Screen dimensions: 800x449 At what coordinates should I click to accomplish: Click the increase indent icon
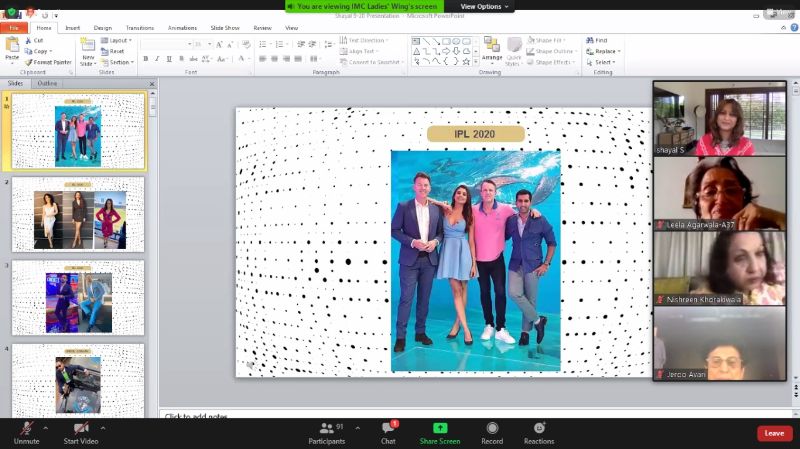pyautogui.click(x=312, y=44)
